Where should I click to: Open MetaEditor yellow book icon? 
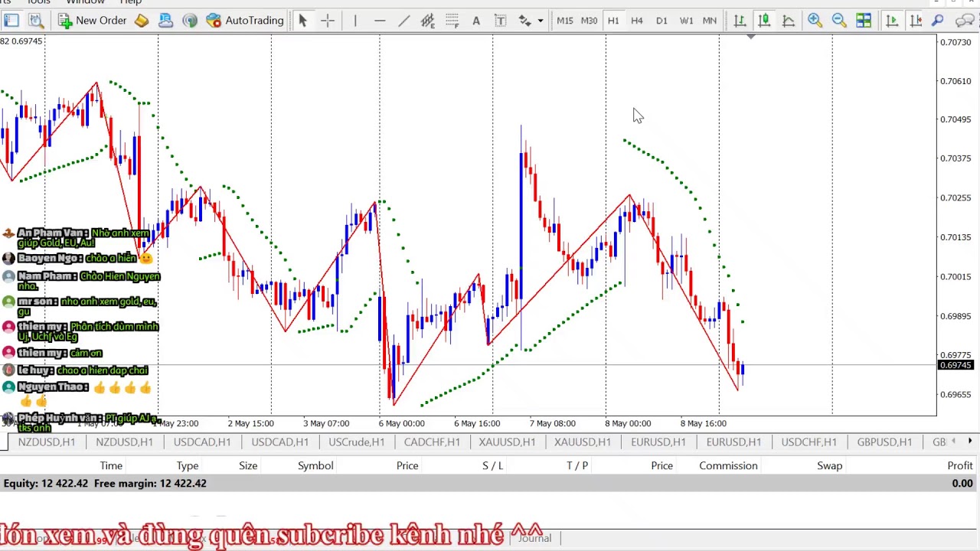coord(142,21)
